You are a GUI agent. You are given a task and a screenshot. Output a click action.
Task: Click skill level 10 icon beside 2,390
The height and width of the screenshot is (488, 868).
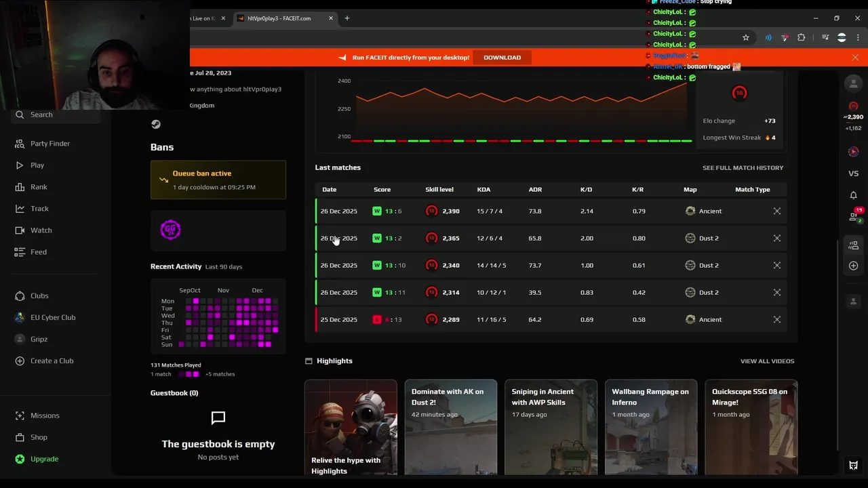pyautogui.click(x=431, y=211)
